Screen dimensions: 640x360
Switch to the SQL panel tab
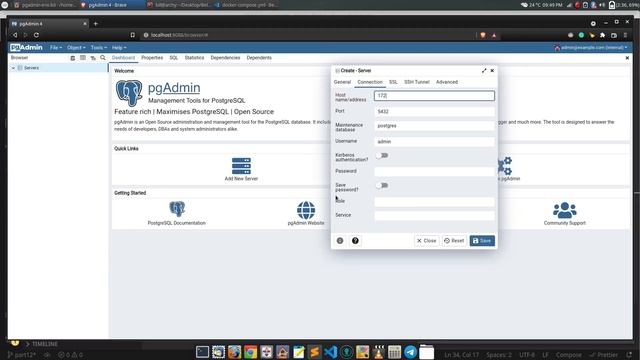(173, 58)
